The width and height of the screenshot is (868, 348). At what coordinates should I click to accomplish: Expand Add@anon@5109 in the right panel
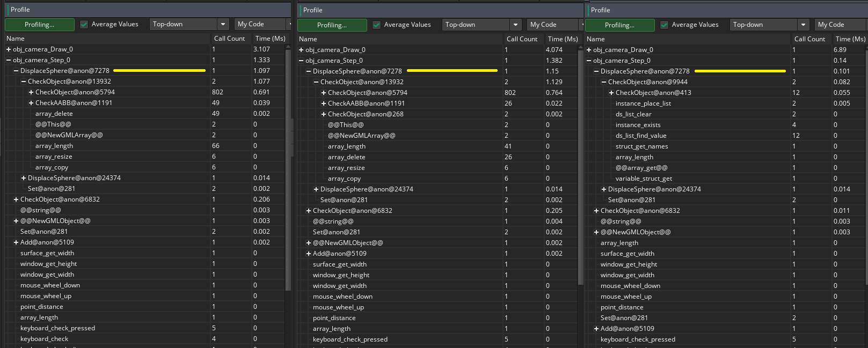[596, 329]
